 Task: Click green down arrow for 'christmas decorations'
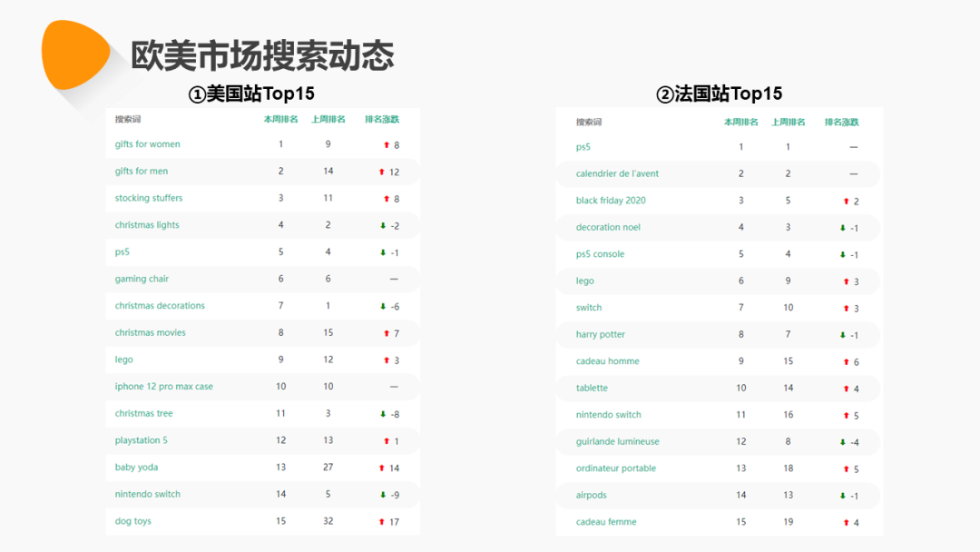point(383,306)
